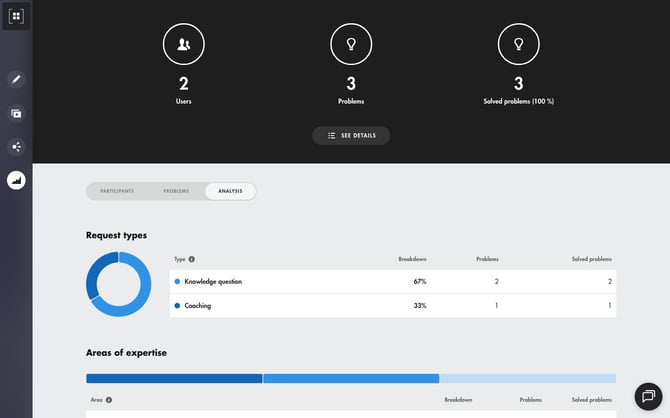This screenshot has width=670, height=418.
Task: Switch to the Participants tab
Action: pyautogui.click(x=117, y=191)
